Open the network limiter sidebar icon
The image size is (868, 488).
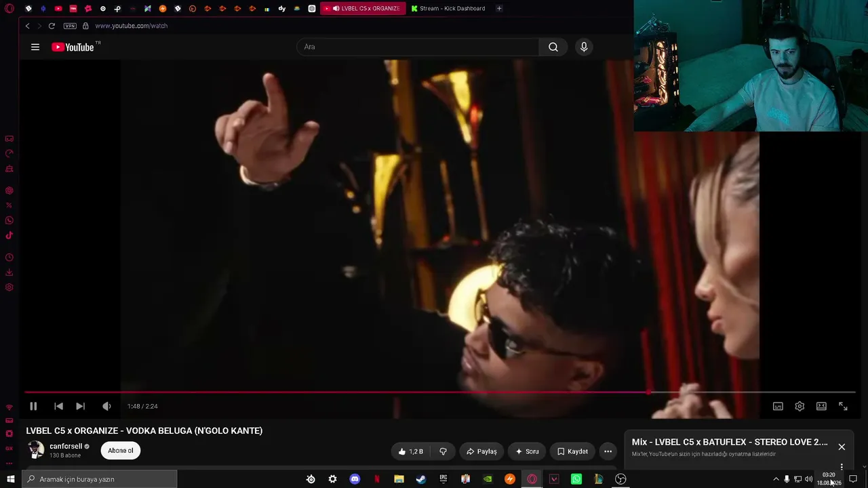[x=9, y=408]
